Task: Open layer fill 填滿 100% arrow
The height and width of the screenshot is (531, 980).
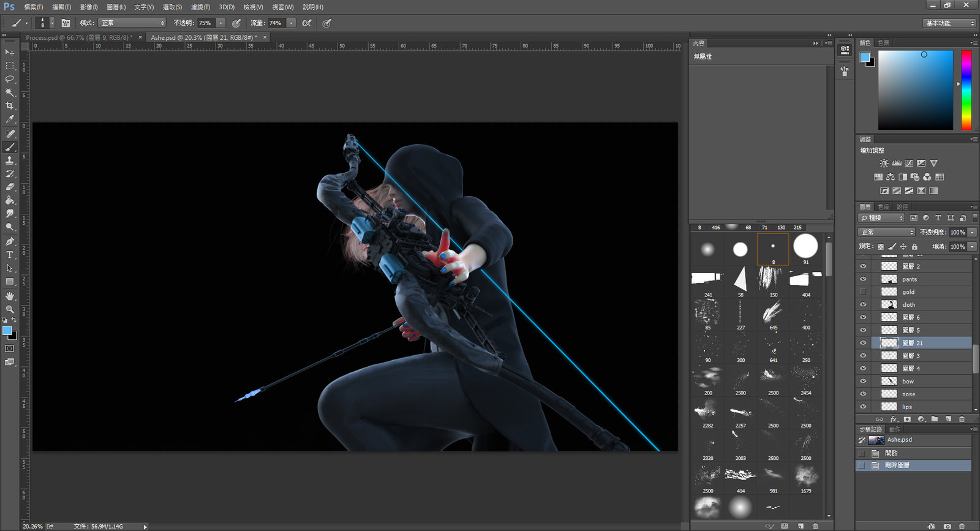Action: pos(972,246)
